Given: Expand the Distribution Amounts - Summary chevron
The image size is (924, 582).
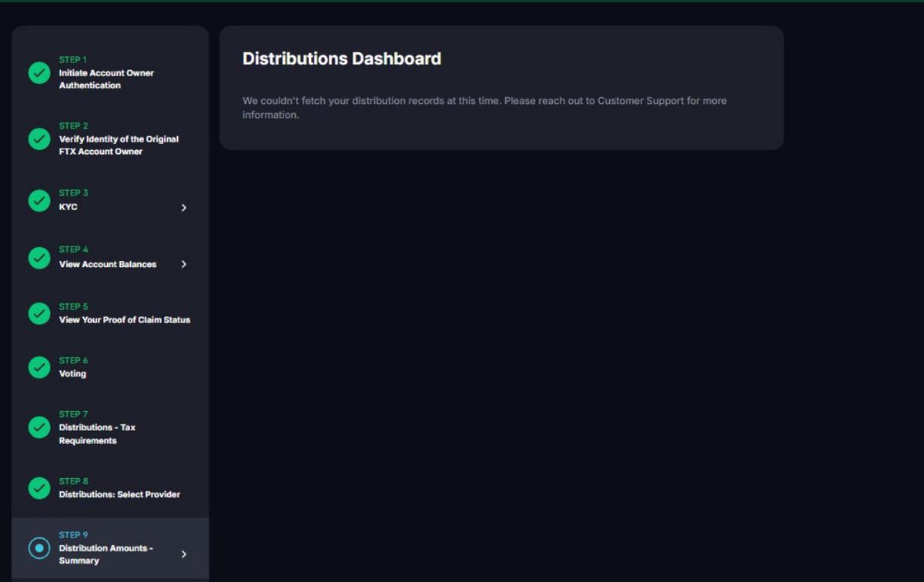Looking at the screenshot, I should (x=183, y=554).
